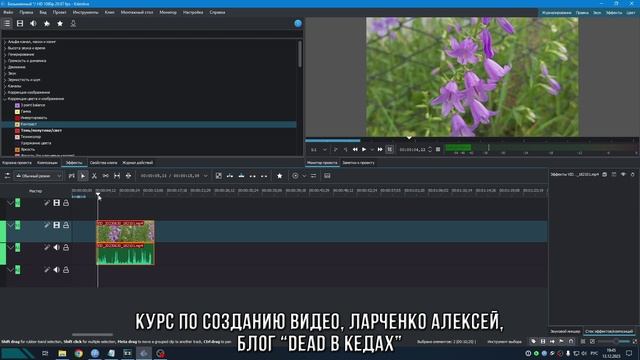
Task: Rewind the project monitor playback
Action: (355, 150)
